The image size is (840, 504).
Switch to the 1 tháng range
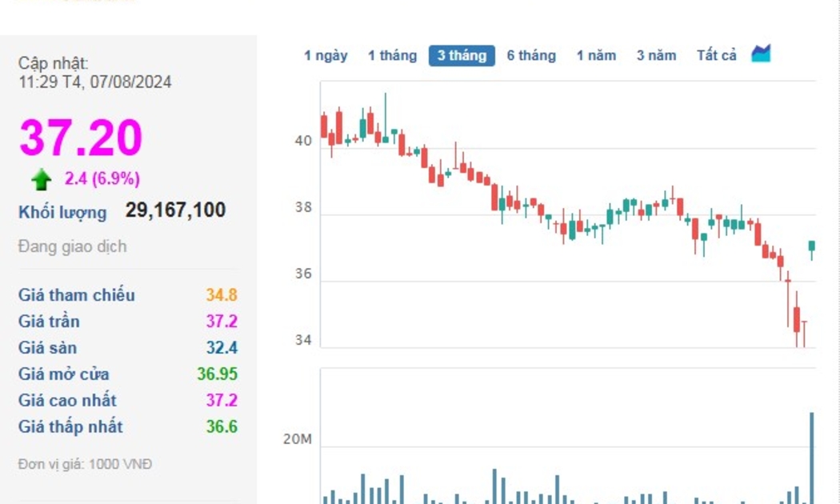tap(392, 56)
